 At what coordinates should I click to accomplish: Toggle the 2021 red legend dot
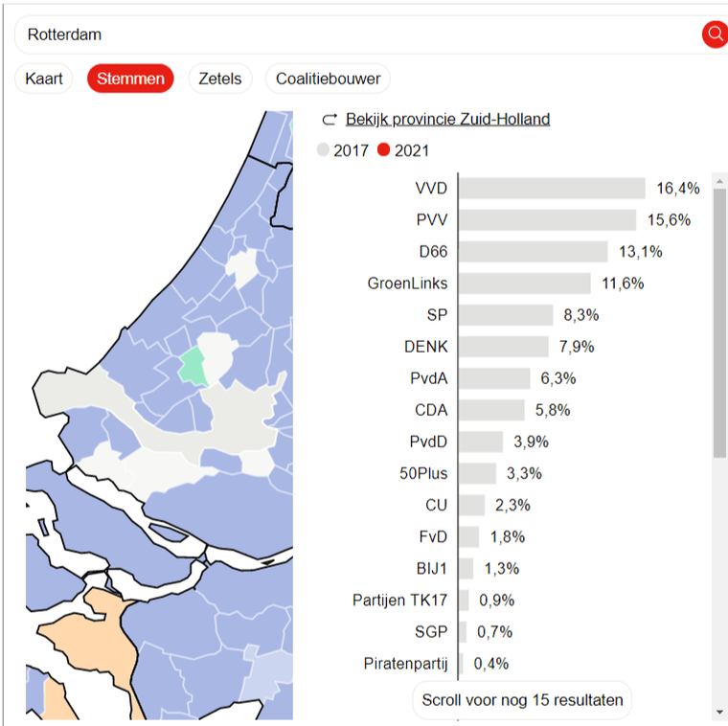pos(383,150)
